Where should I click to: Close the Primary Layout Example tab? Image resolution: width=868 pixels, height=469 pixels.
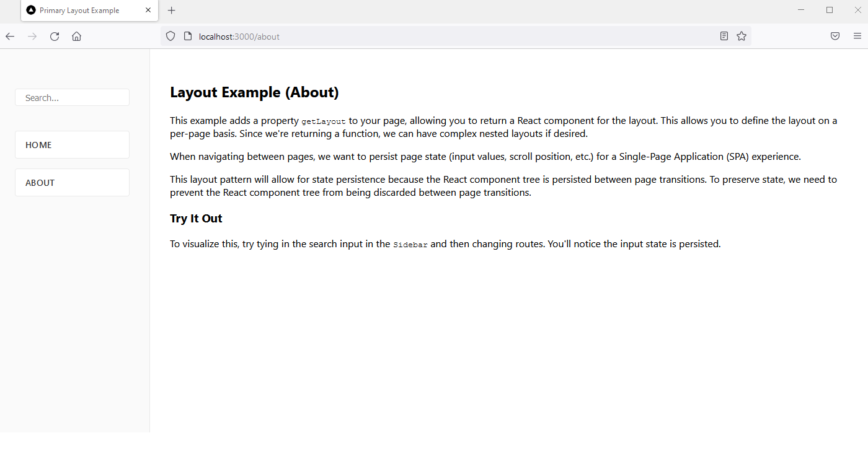click(148, 11)
